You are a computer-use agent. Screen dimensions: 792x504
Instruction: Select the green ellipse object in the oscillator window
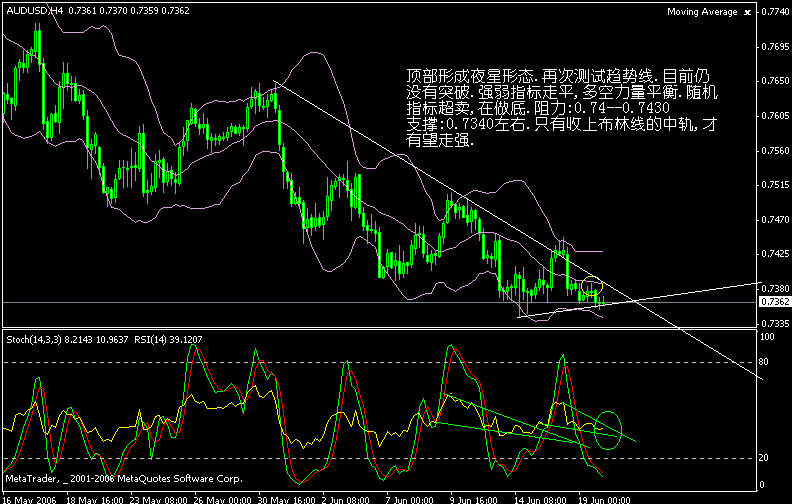click(x=608, y=430)
